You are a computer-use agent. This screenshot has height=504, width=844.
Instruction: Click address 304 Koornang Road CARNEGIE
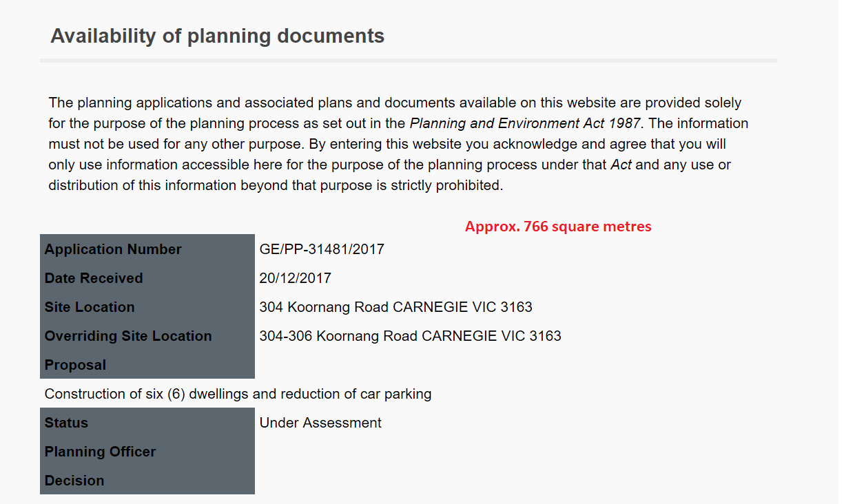pos(395,307)
